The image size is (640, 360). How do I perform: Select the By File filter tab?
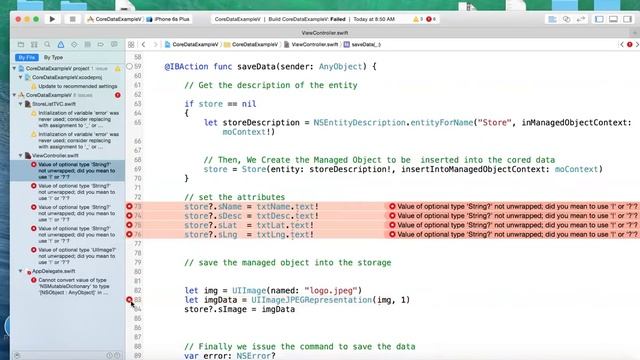coord(27,58)
